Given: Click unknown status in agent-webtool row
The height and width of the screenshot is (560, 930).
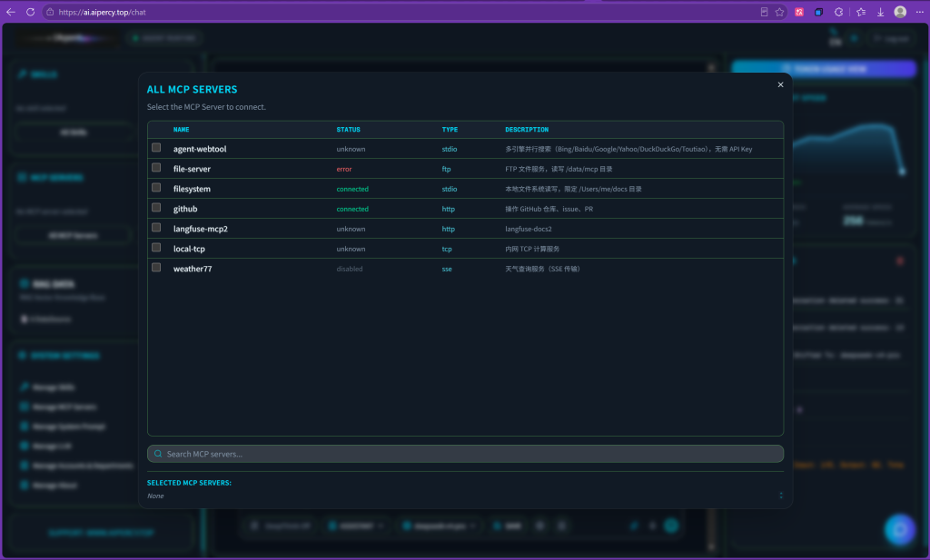Looking at the screenshot, I should (x=351, y=150).
